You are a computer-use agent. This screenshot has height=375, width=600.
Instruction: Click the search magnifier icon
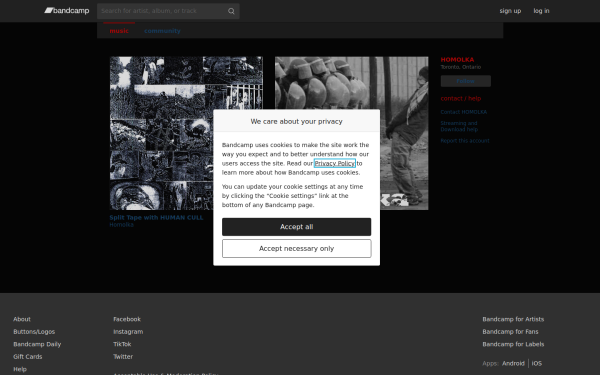231,11
